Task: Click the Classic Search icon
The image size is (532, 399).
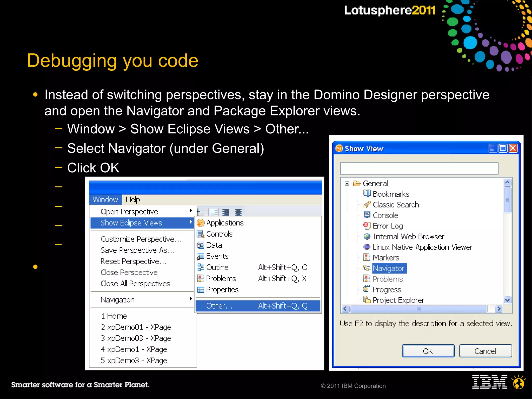Action: 367,205
